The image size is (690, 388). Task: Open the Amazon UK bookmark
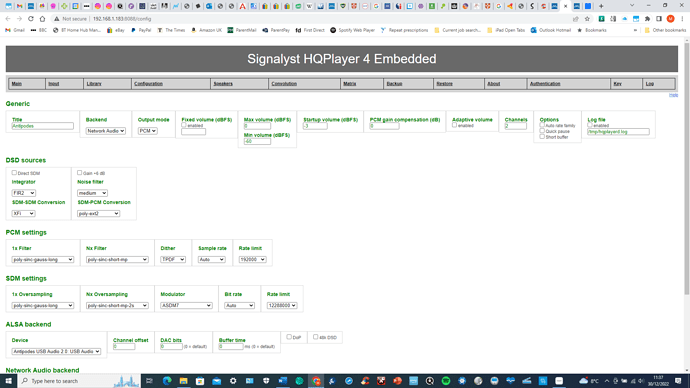pyautogui.click(x=206, y=30)
